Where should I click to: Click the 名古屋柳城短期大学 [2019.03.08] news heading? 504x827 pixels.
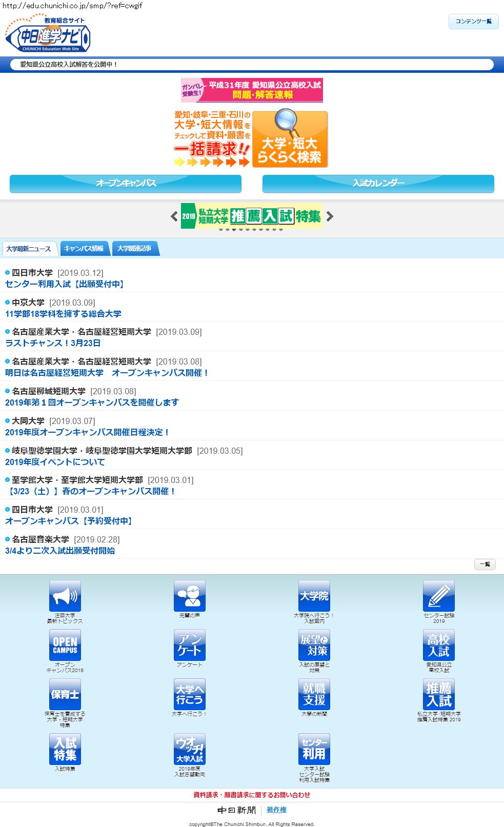(74, 391)
